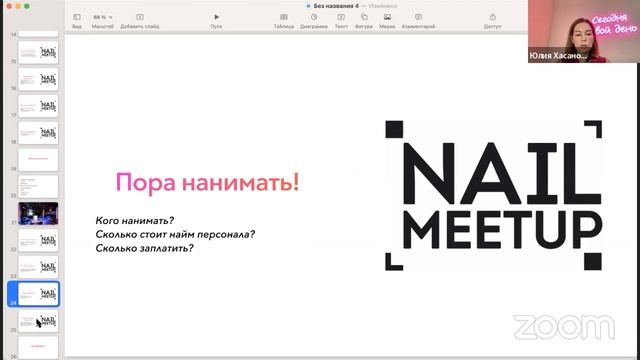Add a comment with the Комментарий icon
The height and width of the screenshot is (360, 640).
tap(418, 17)
